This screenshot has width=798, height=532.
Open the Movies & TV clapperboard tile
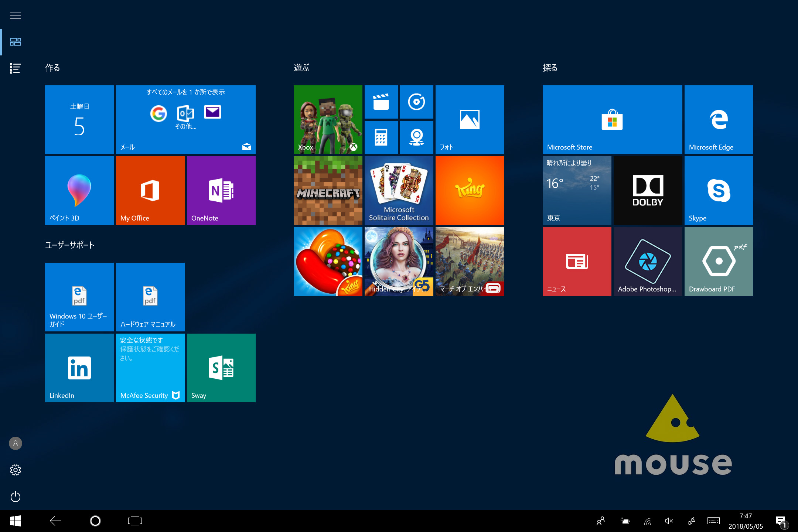click(381, 102)
